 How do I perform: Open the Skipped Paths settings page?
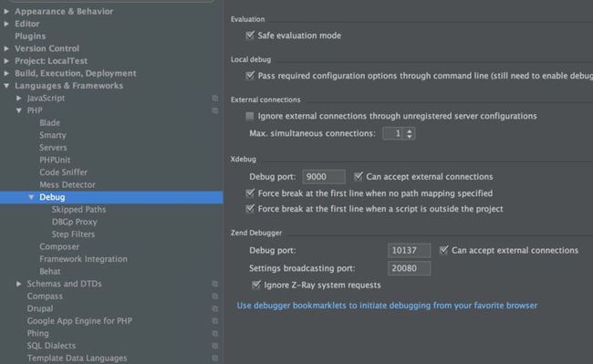tap(78, 210)
